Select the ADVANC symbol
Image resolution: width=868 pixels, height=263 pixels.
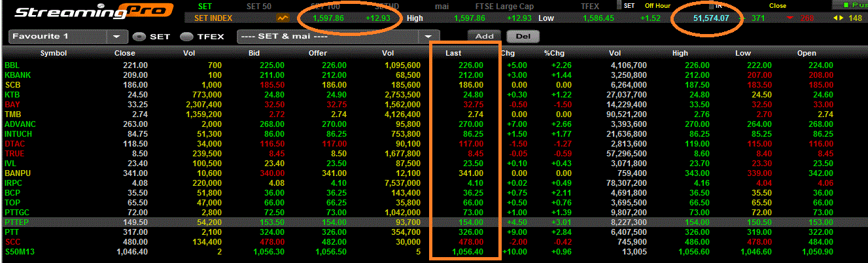coord(19,124)
